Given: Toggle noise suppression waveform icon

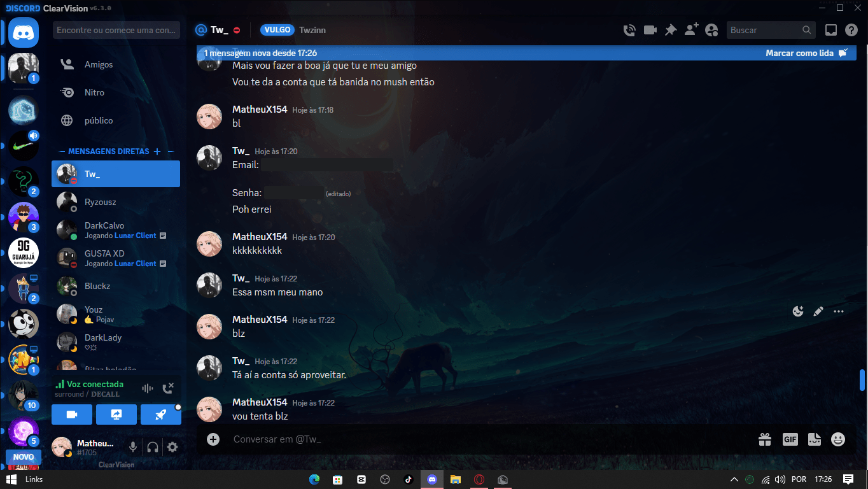Looking at the screenshot, I should [x=148, y=388].
